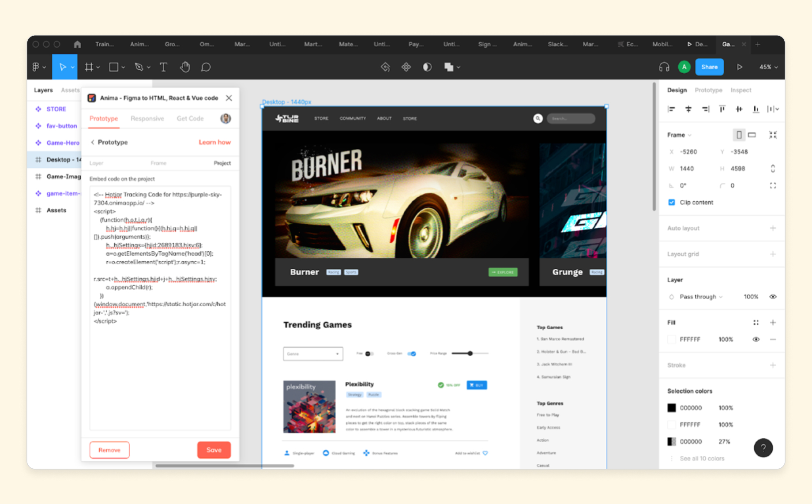The height and width of the screenshot is (504, 812).
Task: Click the home icon in tab bar
Action: pos(77,44)
